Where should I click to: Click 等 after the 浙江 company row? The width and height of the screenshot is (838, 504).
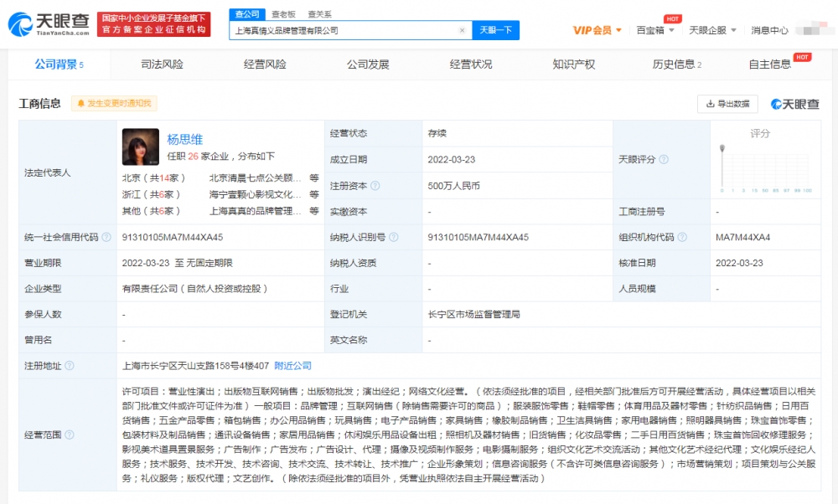coord(314,194)
